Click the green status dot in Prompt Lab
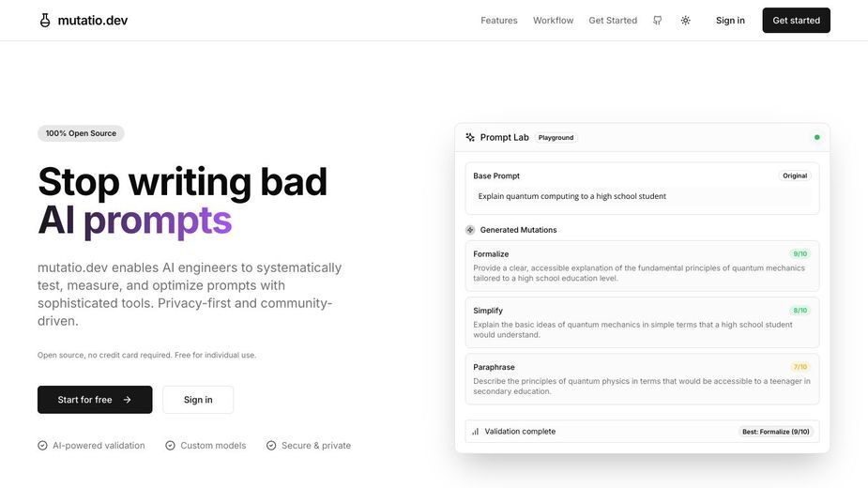Viewport: 868px width, 488px height. click(x=816, y=137)
